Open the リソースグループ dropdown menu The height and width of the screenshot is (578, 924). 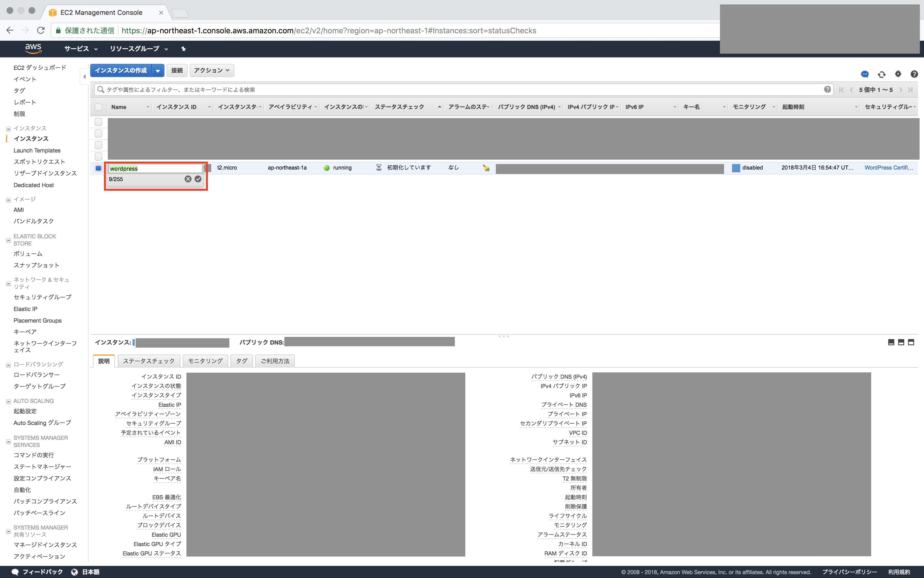pos(139,49)
